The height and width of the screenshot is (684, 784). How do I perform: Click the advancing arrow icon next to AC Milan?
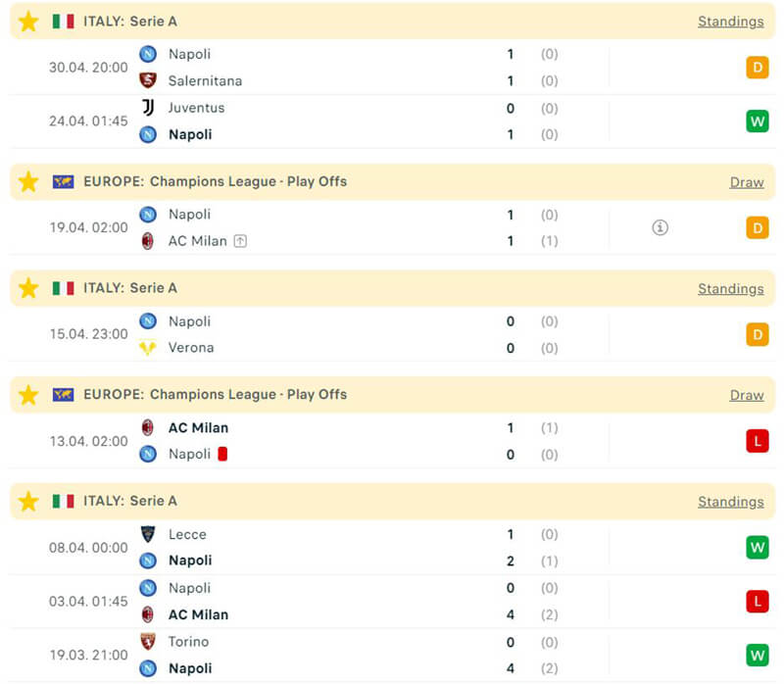240,241
